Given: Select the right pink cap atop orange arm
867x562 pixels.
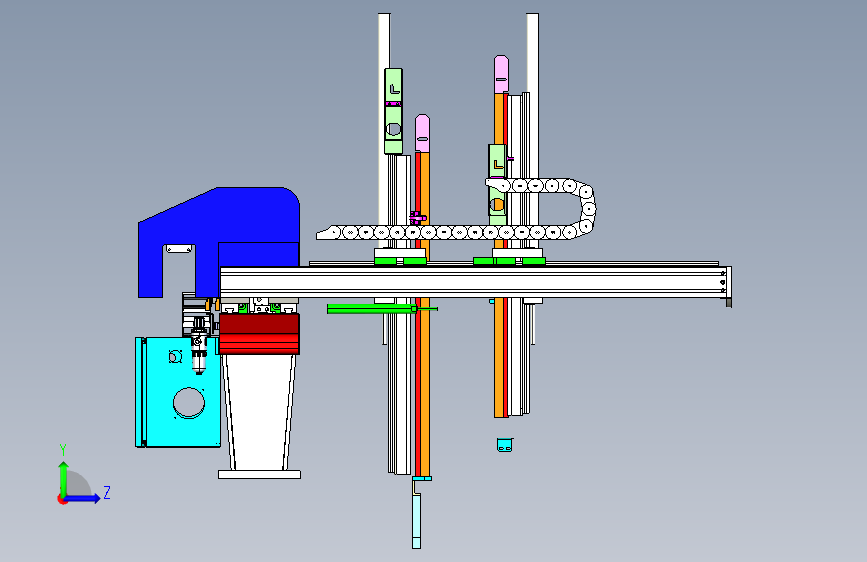Looking at the screenshot, I should click(502, 74).
